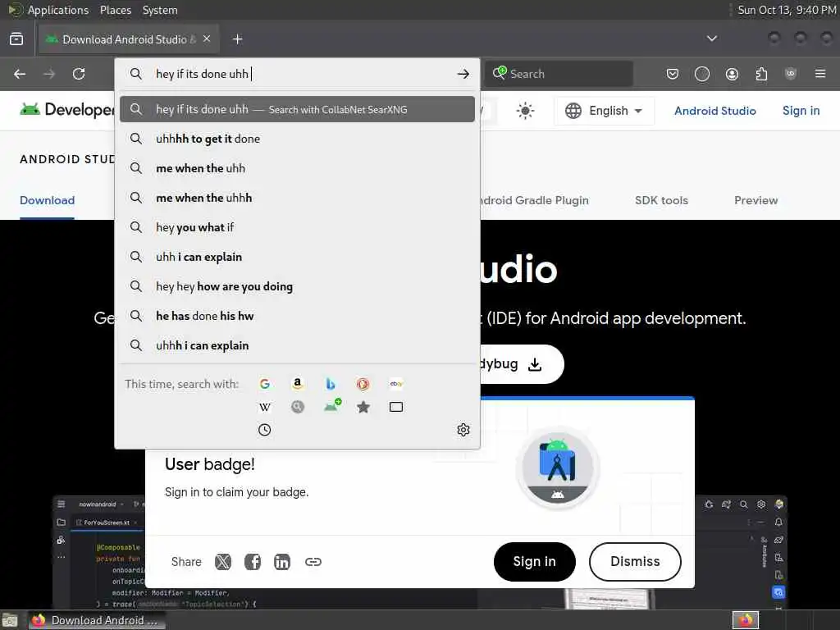Reload the current page
This screenshot has width=840, height=630.
click(79, 74)
